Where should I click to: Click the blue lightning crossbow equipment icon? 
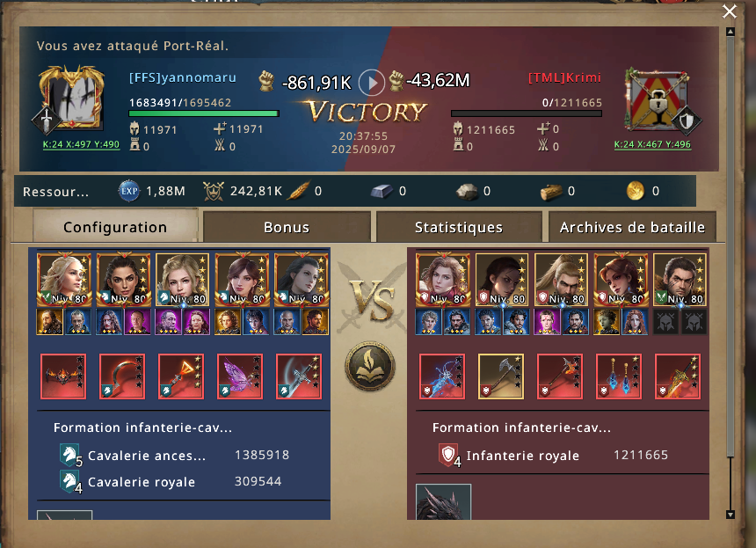pos(442,376)
